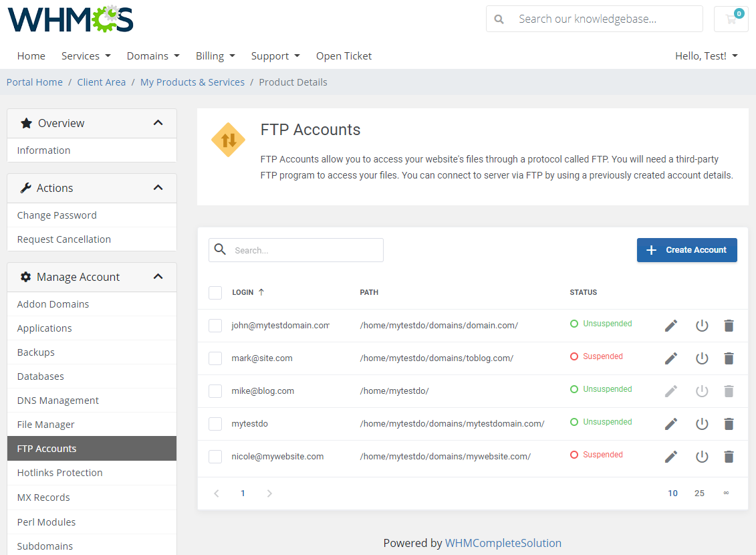This screenshot has width=756, height=555.
Task: Open the My Products & Services breadcrumb link
Action: point(192,82)
